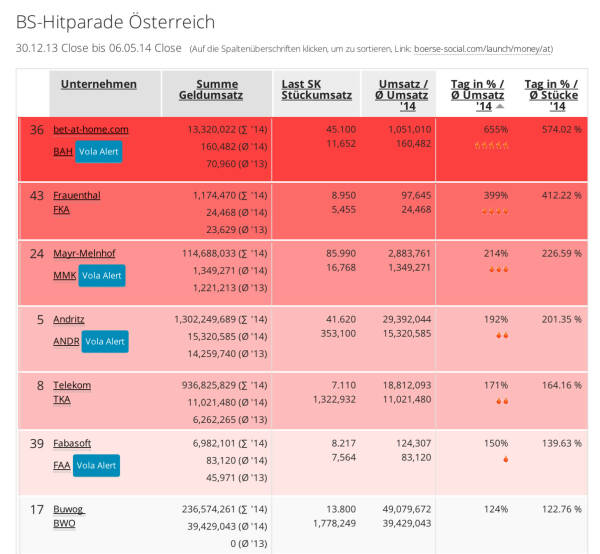Image resolution: width=600 pixels, height=554 pixels.
Task: Sort by Last SK Stückumsatz header
Action: 316,89
